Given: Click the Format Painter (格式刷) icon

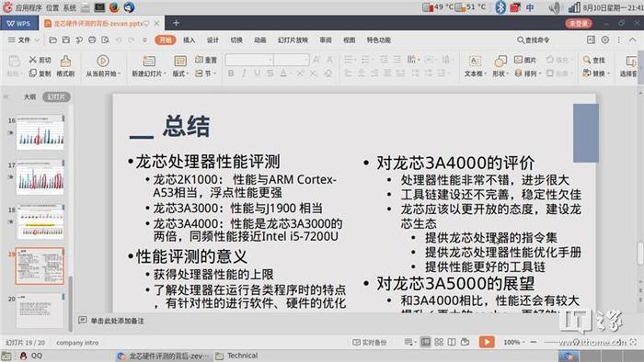Looking at the screenshot, I should click(x=65, y=61).
